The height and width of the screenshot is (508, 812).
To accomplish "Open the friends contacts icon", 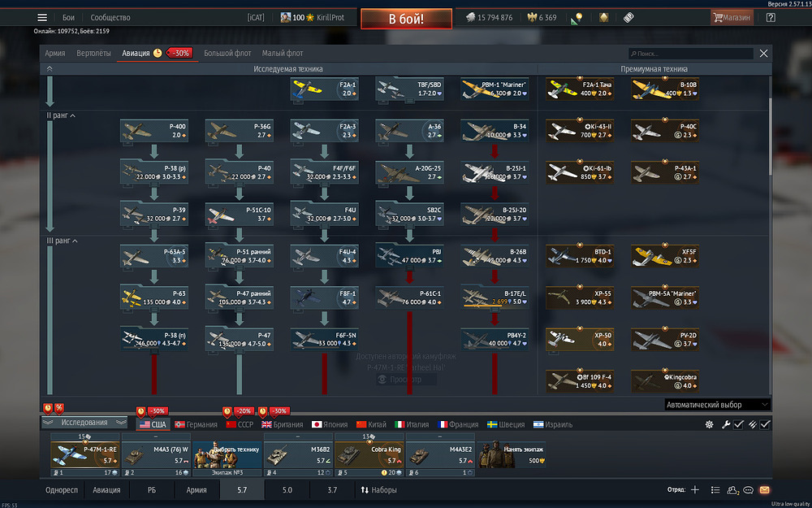I will 732,490.
